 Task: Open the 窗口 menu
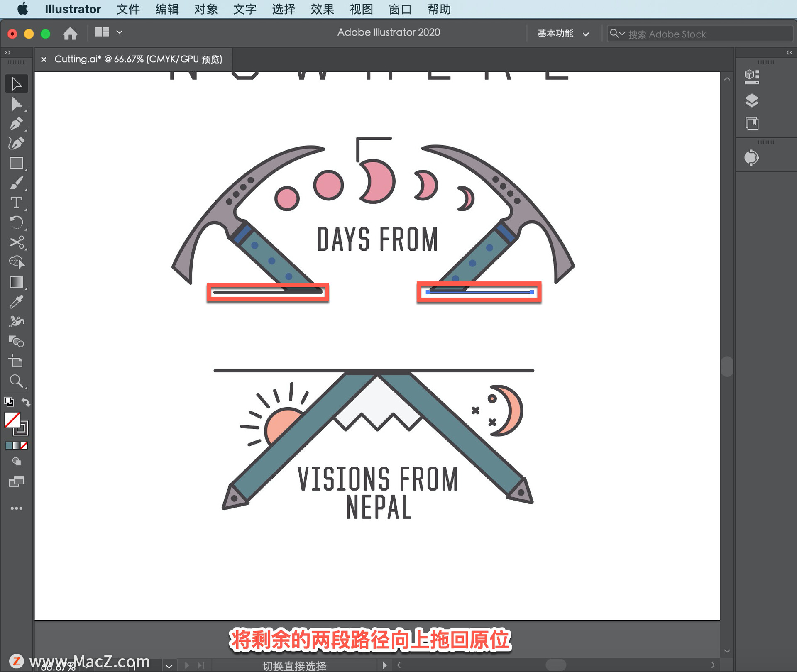[x=400, y=9]
